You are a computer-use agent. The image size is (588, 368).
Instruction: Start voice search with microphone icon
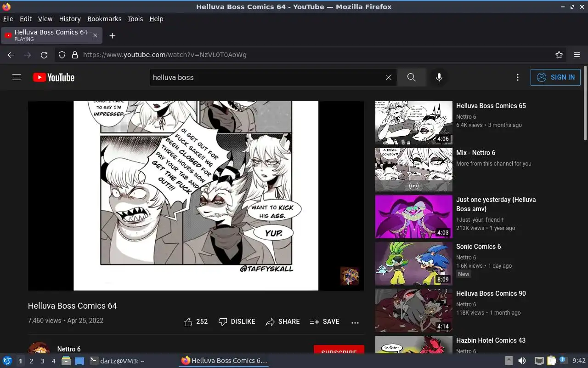click(439, 77)
